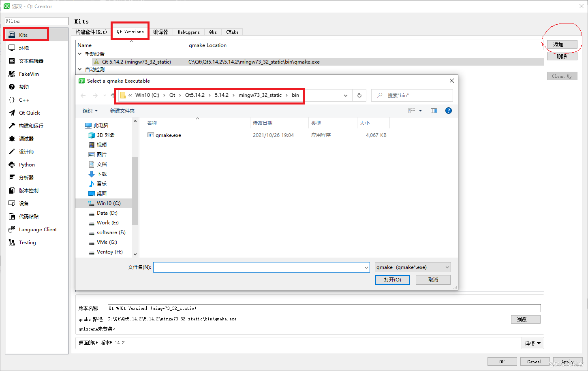
Task: Click the refresh icon beside the address bar
Action: click(359, 95)
